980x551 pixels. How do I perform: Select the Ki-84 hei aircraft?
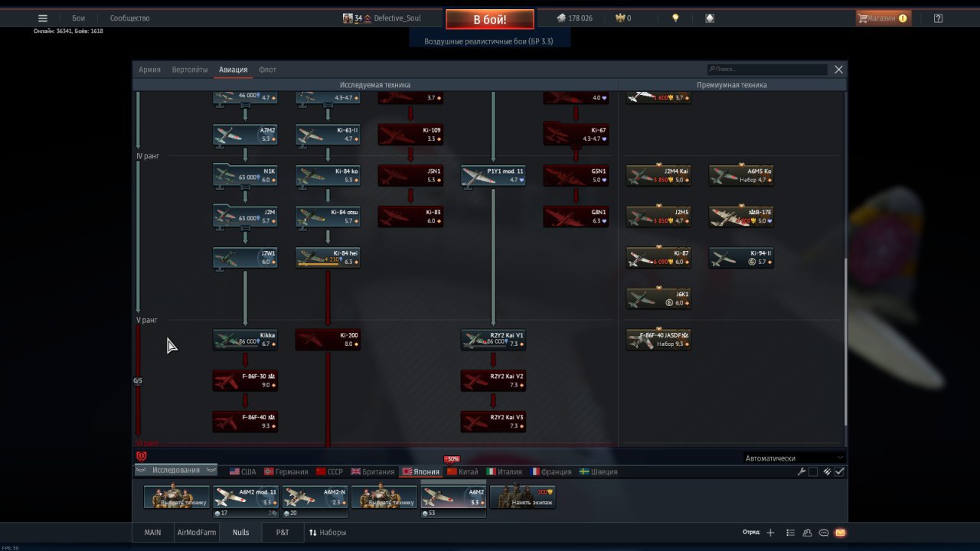point(328,258)
